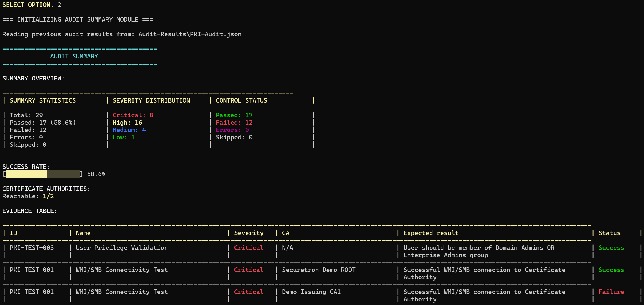This screenshot has width=644, height=305.
Task: Click the green 'Low: 1' severity count
Action: point(124,137)
